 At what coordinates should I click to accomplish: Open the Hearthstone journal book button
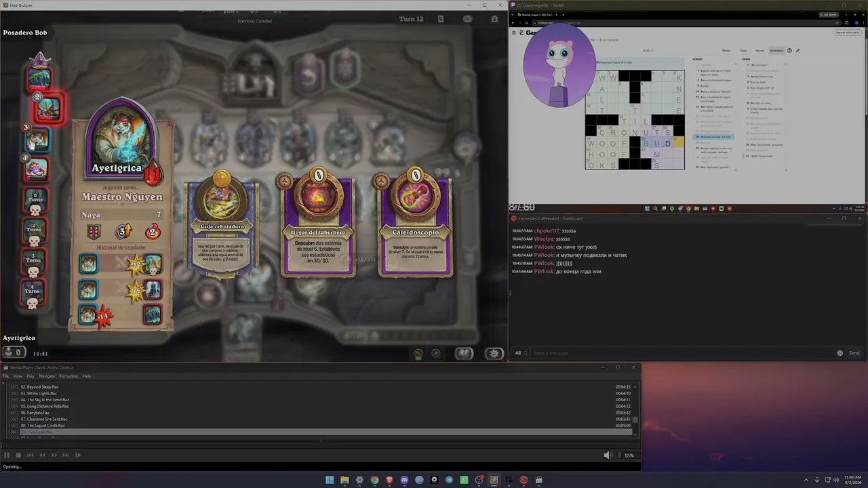pos(464,353)
